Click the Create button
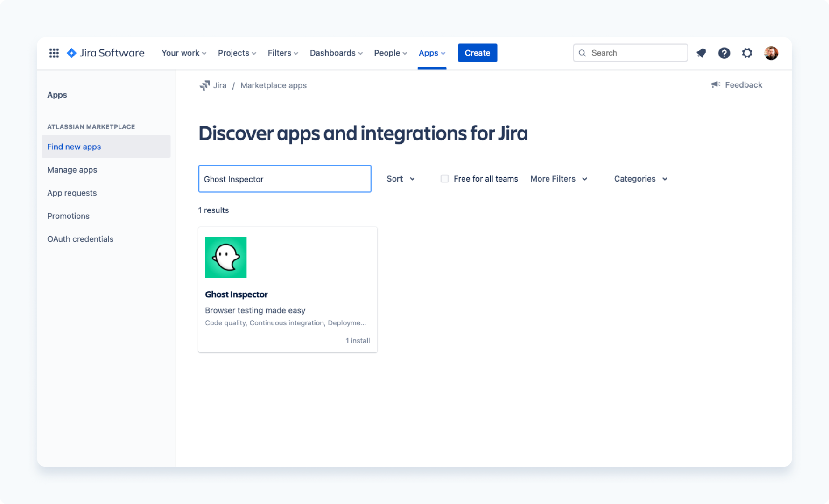The width and height of the screenshot is (829, 504). [x=477, y=53]
